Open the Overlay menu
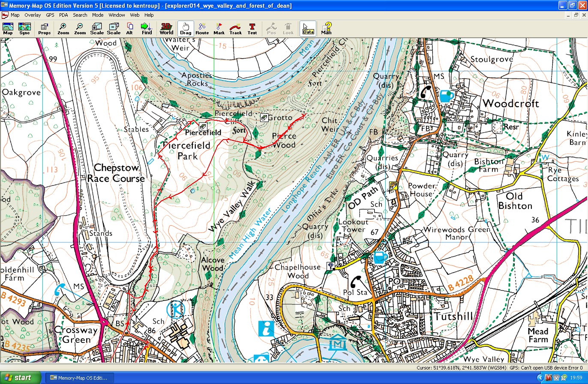This screenshot has height=384, width=588. (x=33, y=15)
